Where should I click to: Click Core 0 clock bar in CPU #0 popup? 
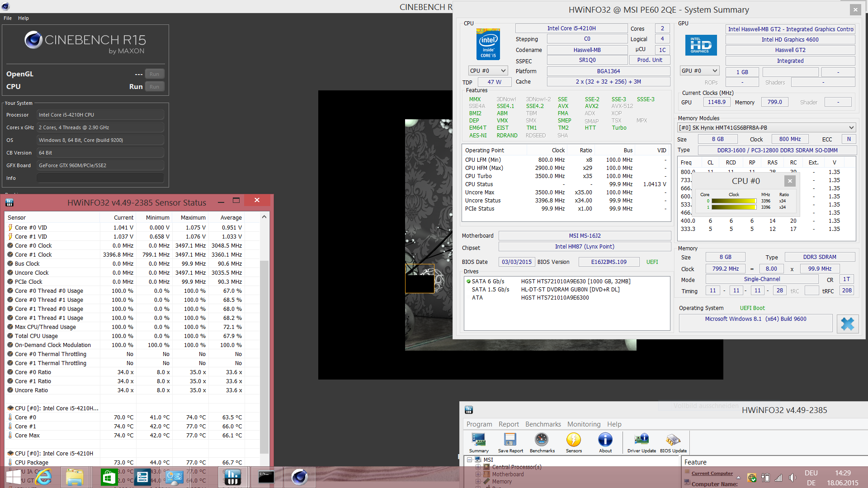point(734,201)
